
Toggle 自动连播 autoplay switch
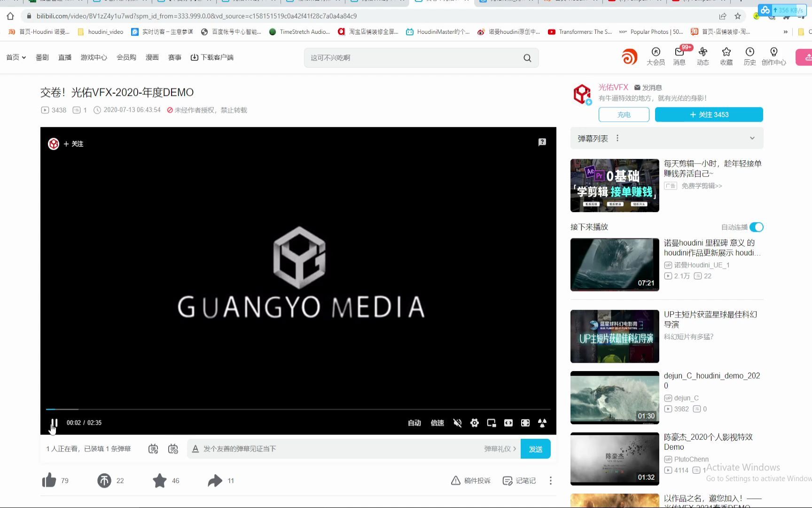click(x=757, y=227)
